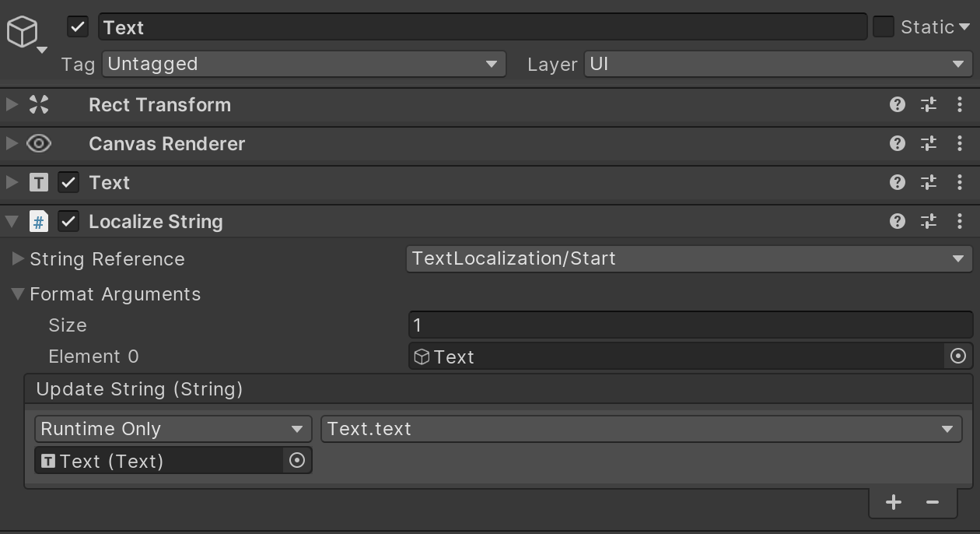Collapse the Localize String component
Image resolution: width=980 pixels, height=534 pixels.
[x=12, y=221]
